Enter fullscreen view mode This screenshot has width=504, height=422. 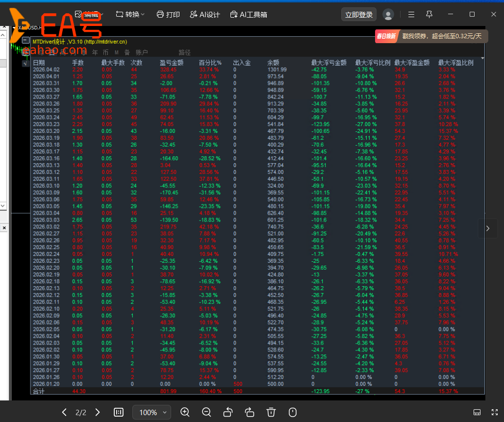493,412
